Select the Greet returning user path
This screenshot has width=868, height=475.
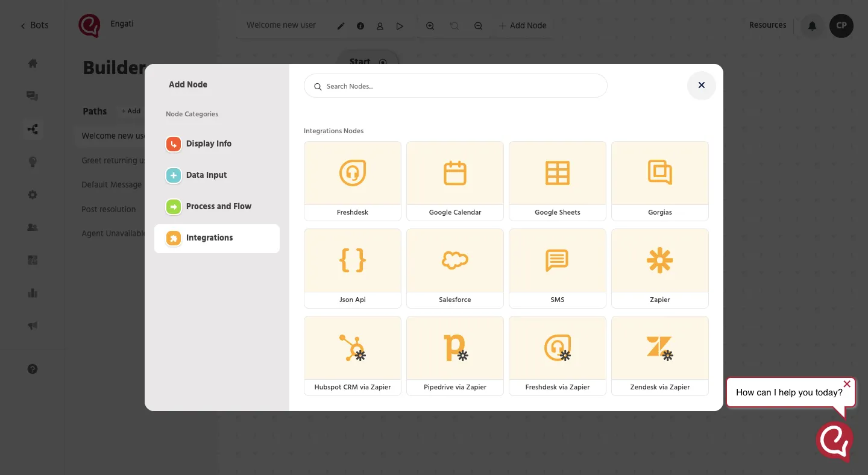[113, 160]
